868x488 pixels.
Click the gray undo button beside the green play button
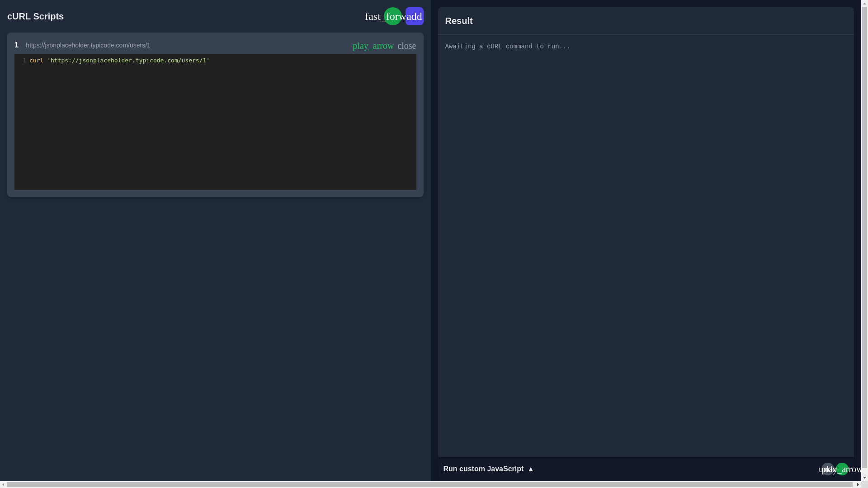[827, 469]
